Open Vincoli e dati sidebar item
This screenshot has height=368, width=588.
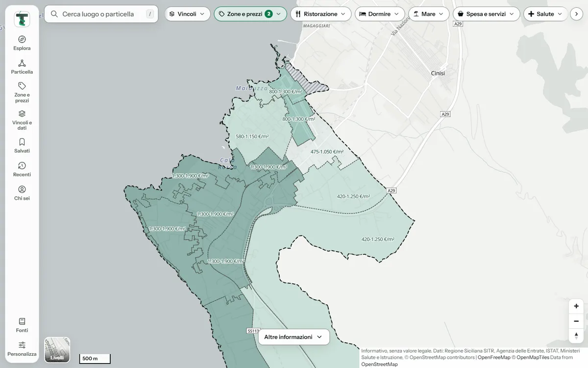pos(22,120)
